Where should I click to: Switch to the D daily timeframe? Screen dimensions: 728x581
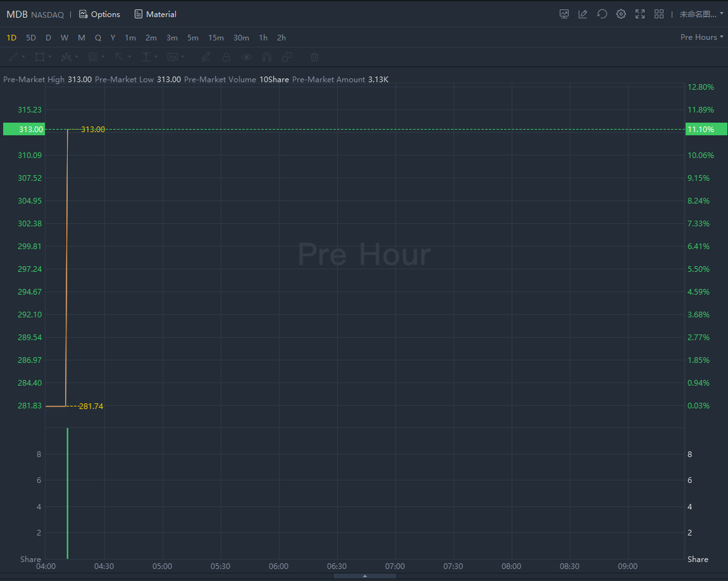48,37
